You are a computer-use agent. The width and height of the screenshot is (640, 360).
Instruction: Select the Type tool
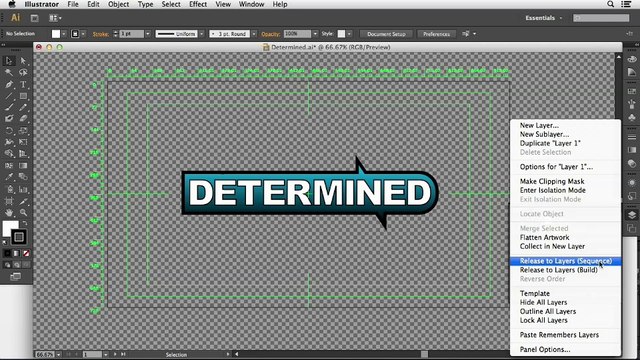(x=23, y=84)
